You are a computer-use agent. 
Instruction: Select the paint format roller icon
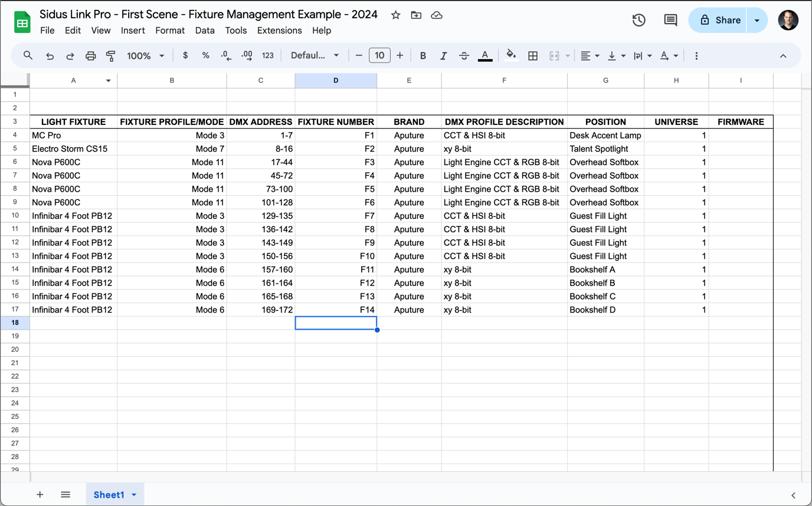point(110,55)
